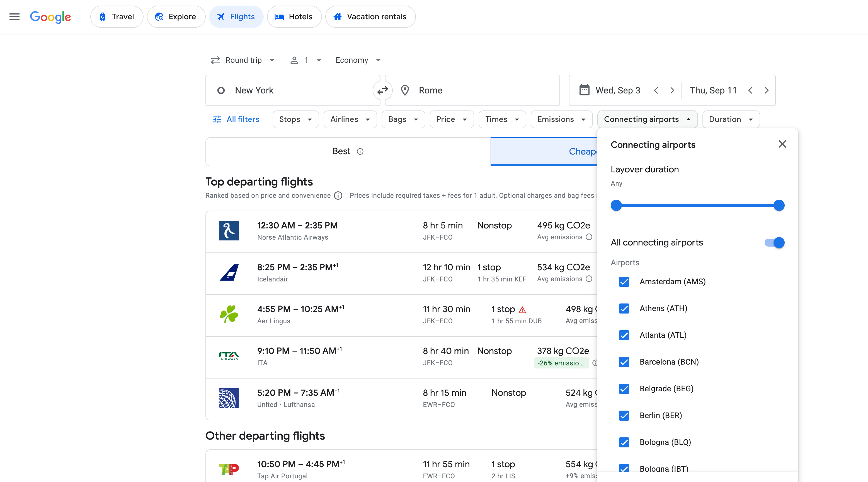Close the Connecting airports panel
This screenshot has height=482, width=868.
click(x=782, y=144)
